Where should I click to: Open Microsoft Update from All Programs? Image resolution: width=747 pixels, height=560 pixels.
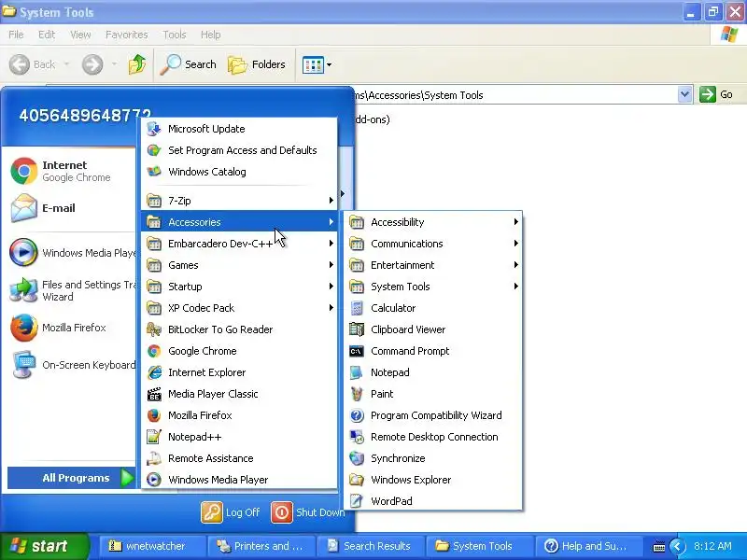239,129
